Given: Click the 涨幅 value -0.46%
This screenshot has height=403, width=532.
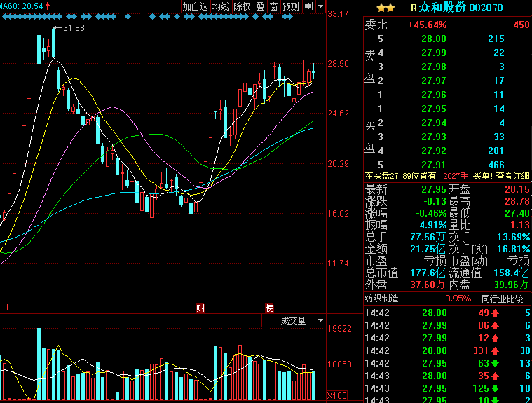Looking at the screenshot, I should (x=431, y=213).
